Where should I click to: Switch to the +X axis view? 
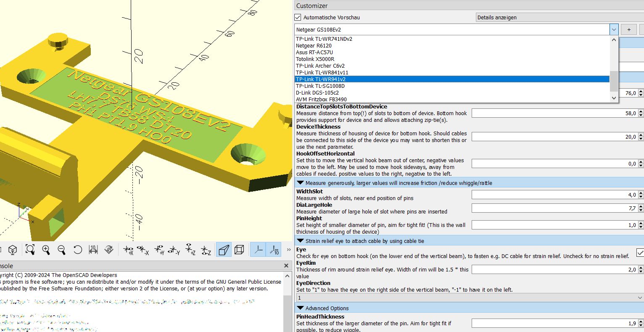pyautogui.click(x=128, y=250)
